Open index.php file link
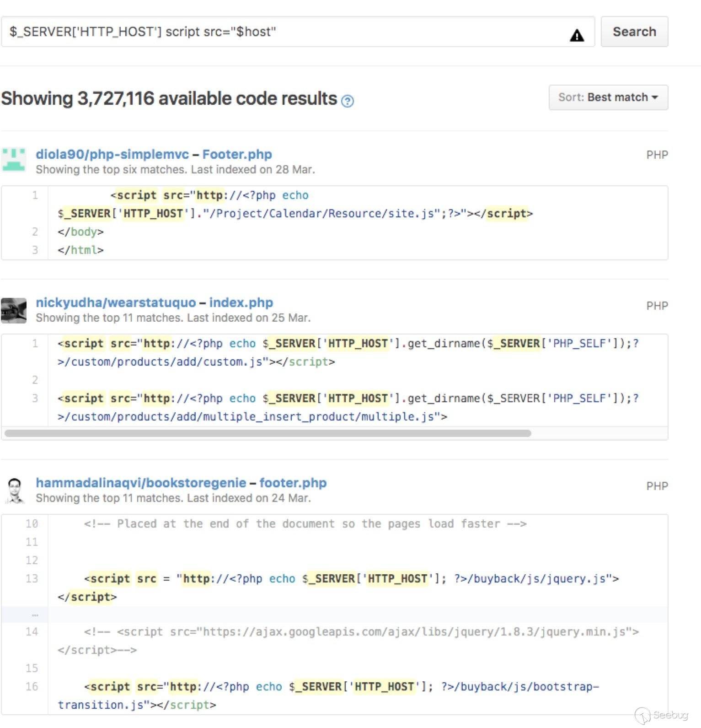The width and height of the screenshot is (701, 728). click(x=241, y=302)
